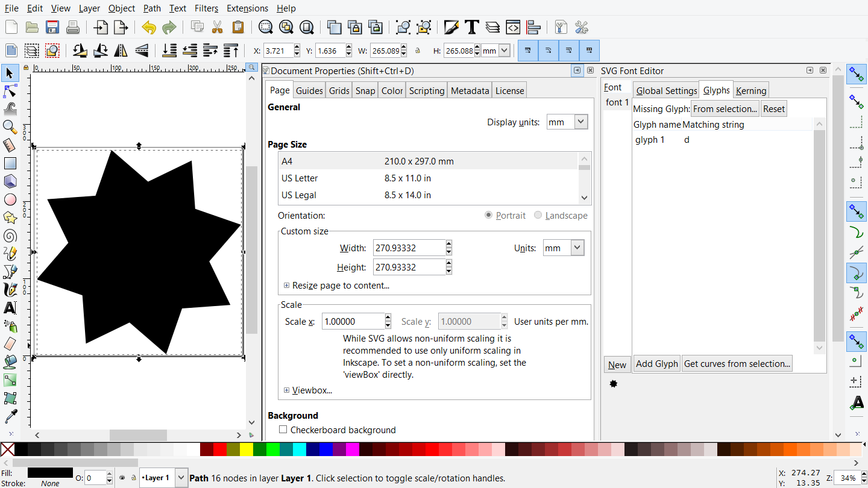Expand Resize page to content
The height and width of the screenshot is (488, 868).
point(287,285)
